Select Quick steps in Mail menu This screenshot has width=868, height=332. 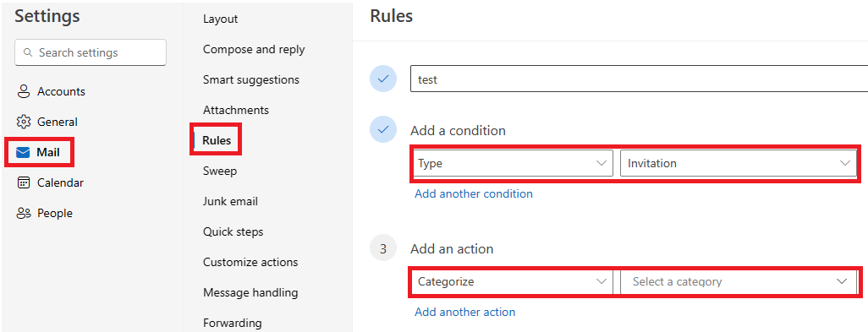pos(233,232)
